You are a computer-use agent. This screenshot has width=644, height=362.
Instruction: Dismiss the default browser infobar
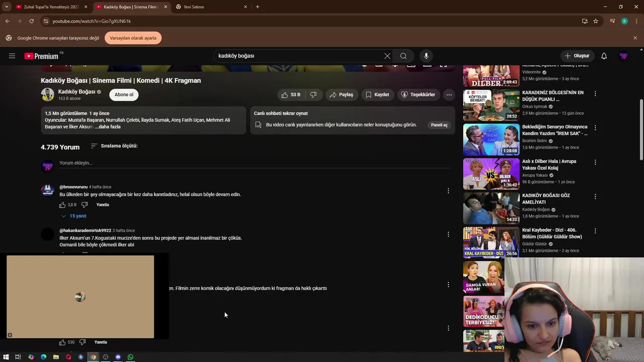[635, 38]
